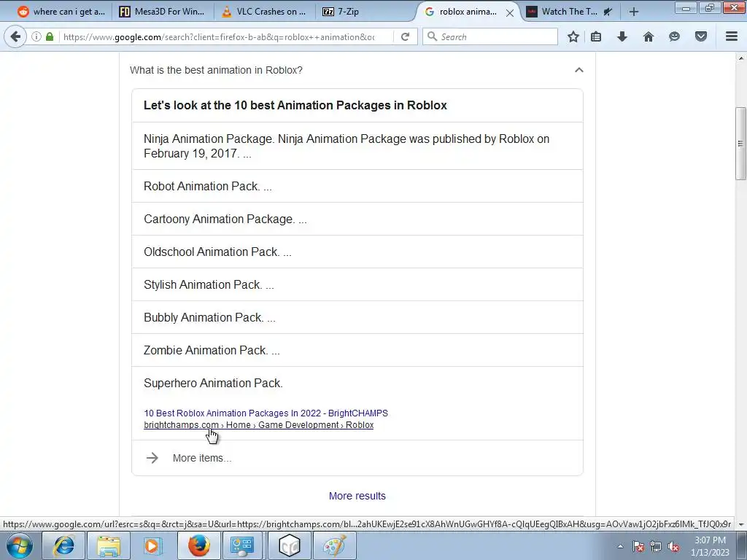Show hidden tray icons arrow
The image size is (747, 560).
[620, 546]
